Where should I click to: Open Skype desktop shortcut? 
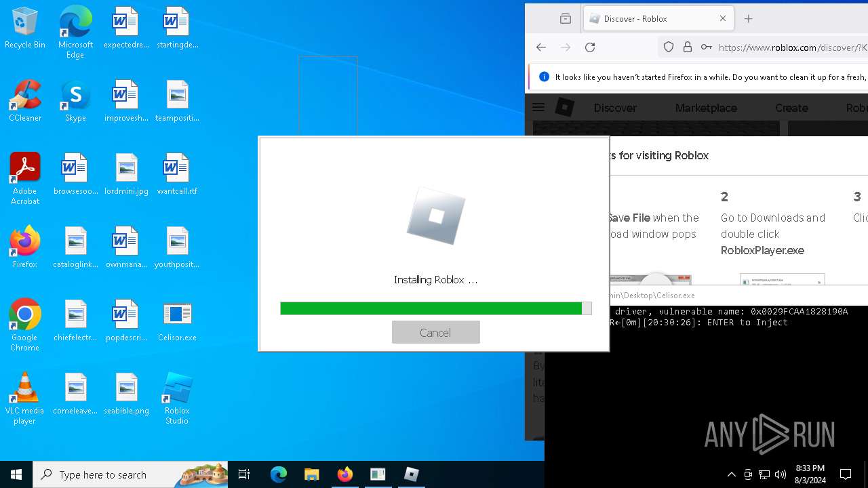point(75,101)
